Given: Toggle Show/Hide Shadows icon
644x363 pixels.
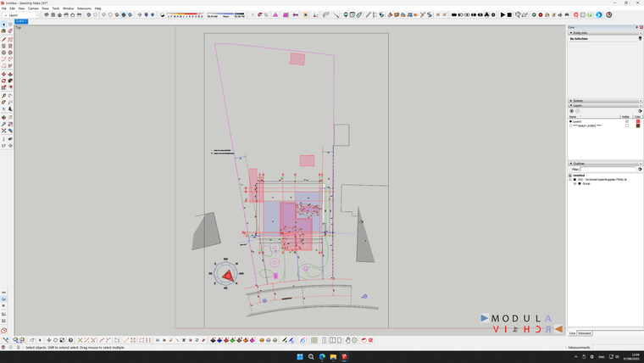Looking at the screenshot, I should pyautogui.click(x=162, y=14).
